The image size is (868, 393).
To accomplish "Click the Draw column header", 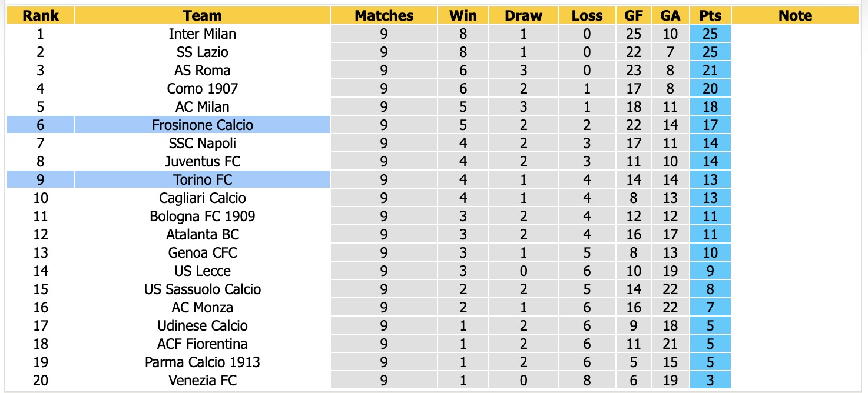I will point(524,16).
